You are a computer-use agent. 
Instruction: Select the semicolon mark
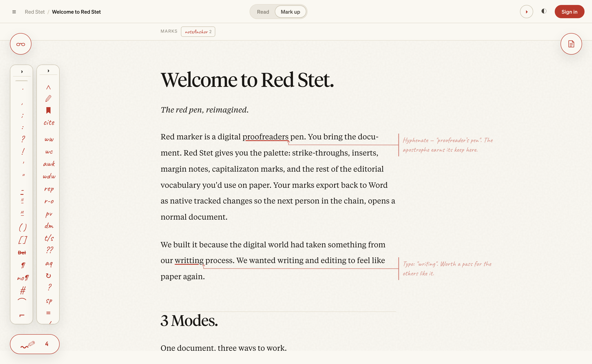(22, 116)
